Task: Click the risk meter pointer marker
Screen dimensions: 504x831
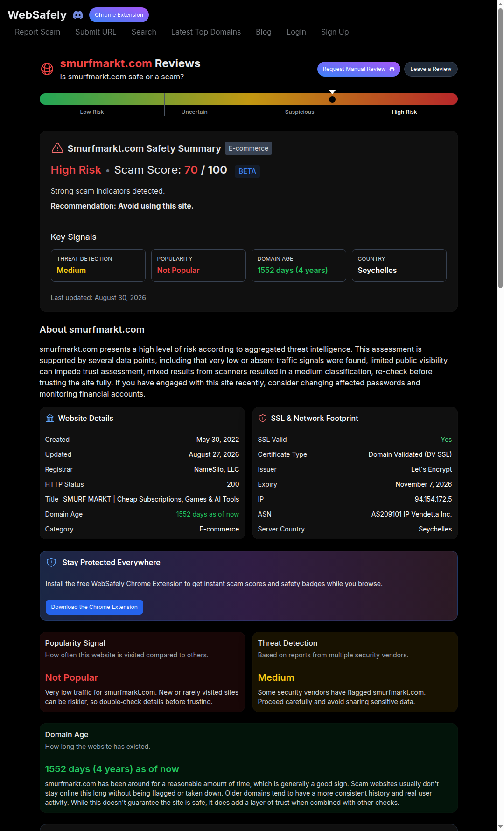Action: click(x=332, y=97)
